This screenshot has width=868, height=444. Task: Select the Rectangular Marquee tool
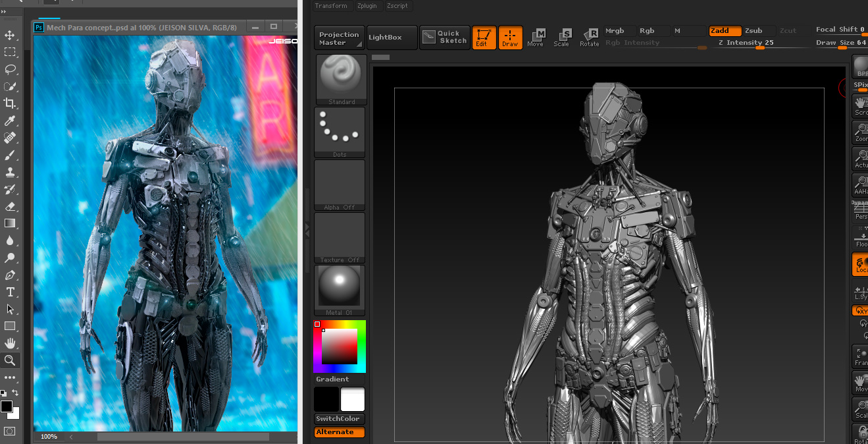pos(10,52)
